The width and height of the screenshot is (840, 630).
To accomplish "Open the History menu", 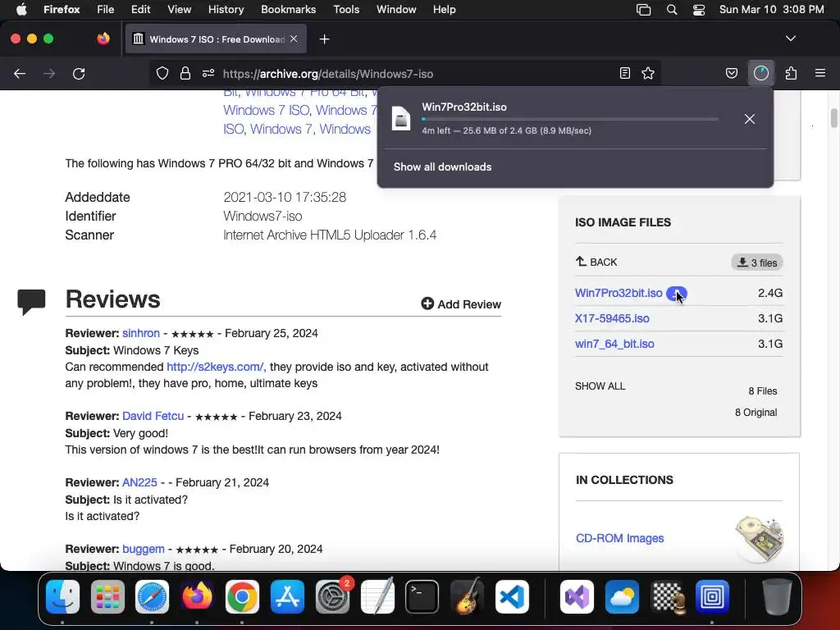I will coord(226,10).
